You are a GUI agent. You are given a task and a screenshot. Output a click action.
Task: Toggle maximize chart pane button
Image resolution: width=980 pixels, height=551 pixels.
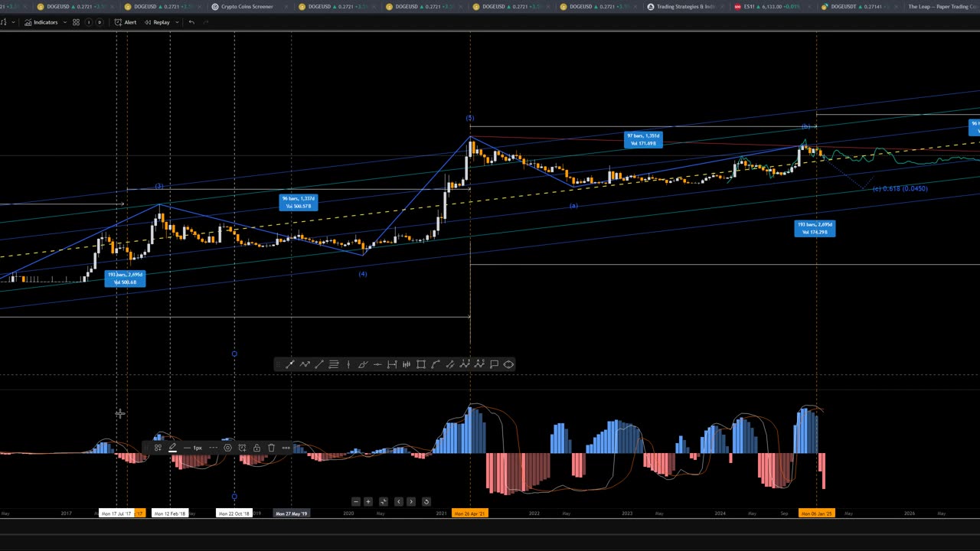click(384, 502)
